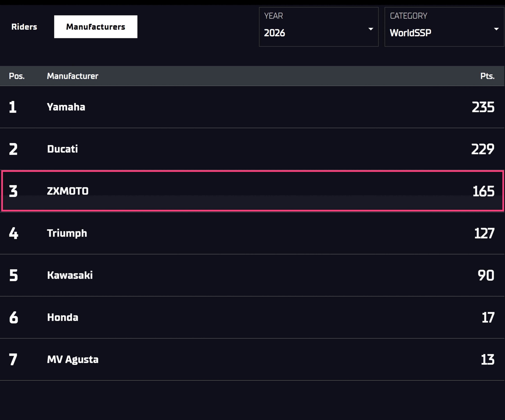Click the Honda manufacturer name
This screenshot has height=420, width=505.
click(63, 317)
